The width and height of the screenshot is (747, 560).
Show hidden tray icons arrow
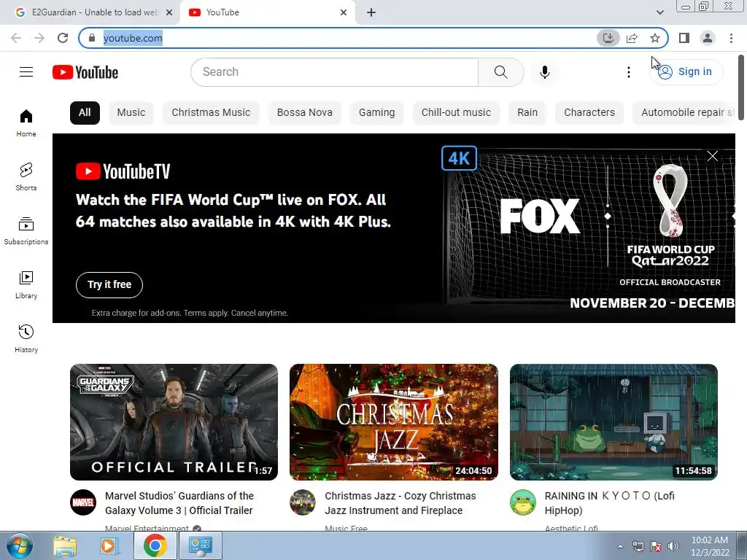(620, 546)
